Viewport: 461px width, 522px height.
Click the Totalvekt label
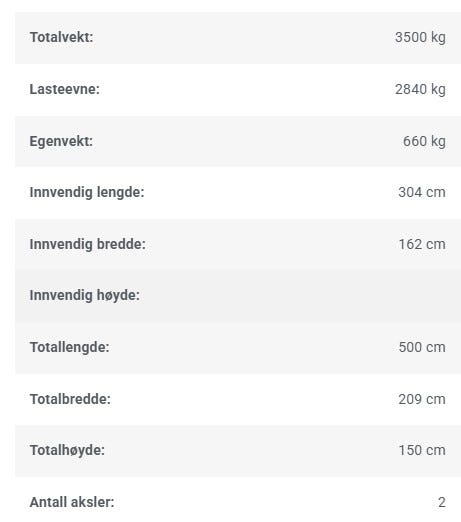pos(61,37)
